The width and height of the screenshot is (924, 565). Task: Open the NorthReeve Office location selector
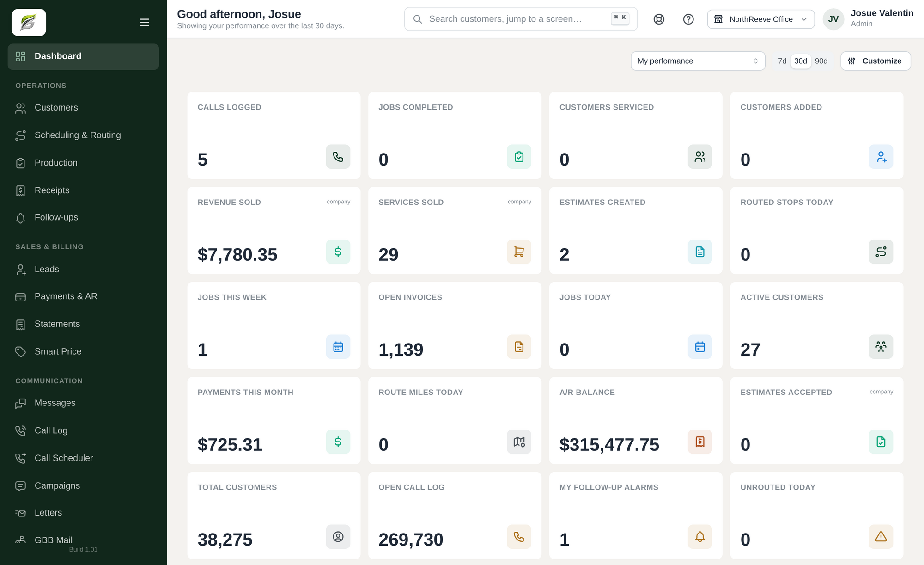(760, 19)
